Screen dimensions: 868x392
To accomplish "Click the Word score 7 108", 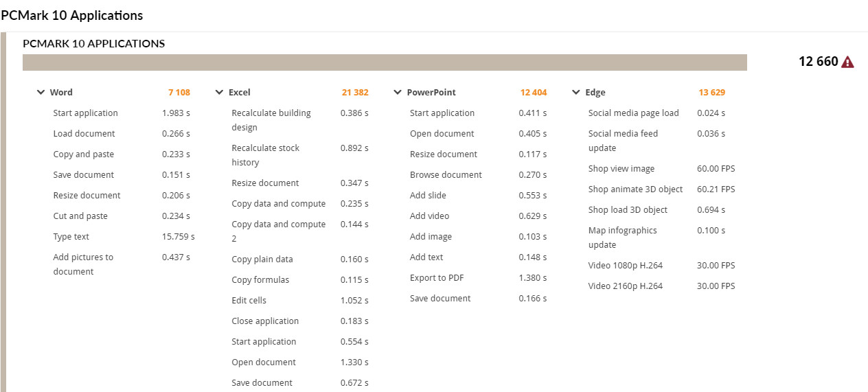I will point(179,92).
